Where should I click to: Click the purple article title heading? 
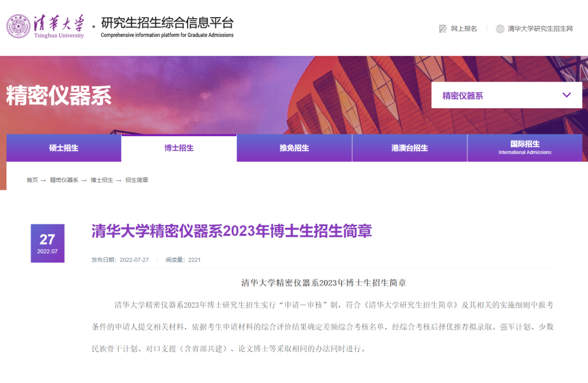point(231,231)
